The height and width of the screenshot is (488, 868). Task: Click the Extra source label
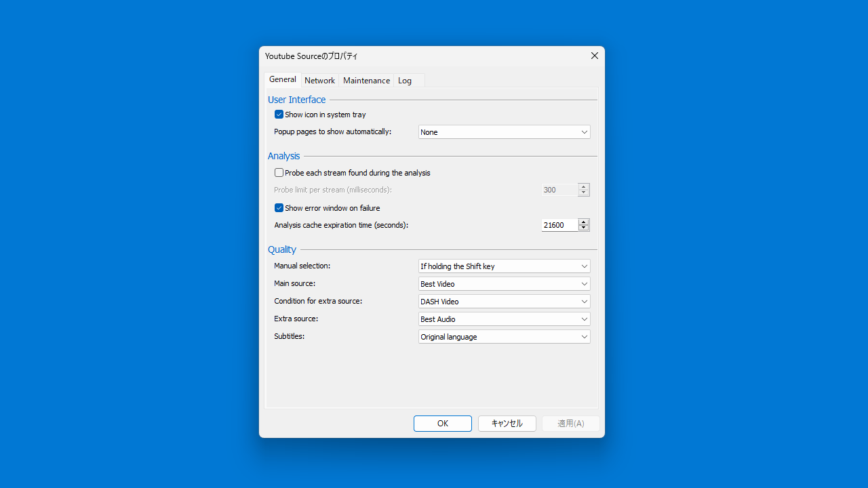(296, 319)
